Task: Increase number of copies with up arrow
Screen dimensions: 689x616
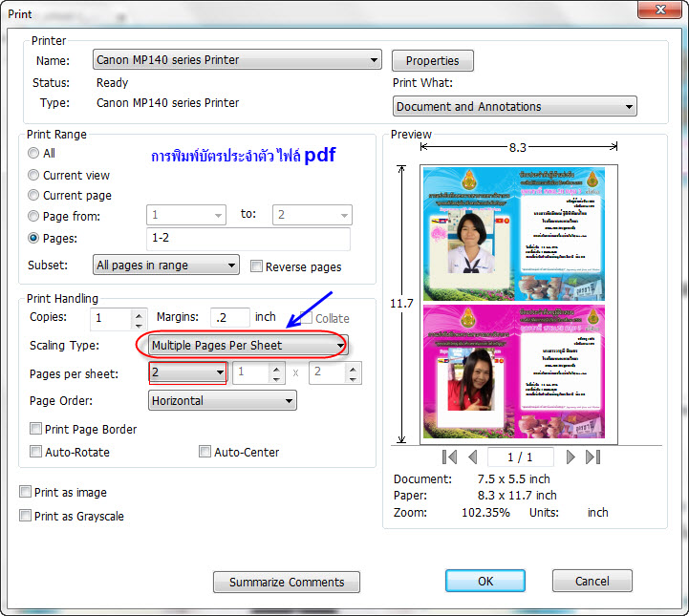Action: pos(140,313)
